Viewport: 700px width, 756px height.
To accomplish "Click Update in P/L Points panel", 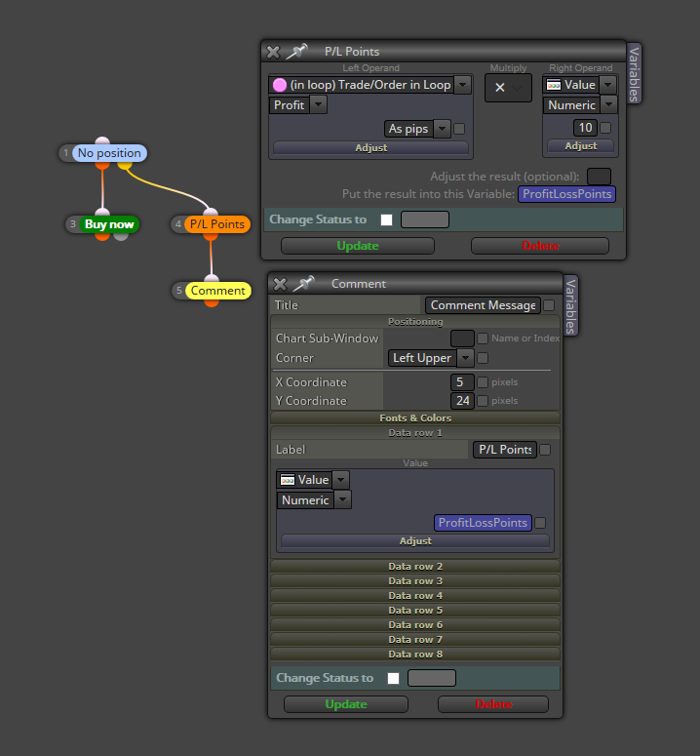I will 358,246.
